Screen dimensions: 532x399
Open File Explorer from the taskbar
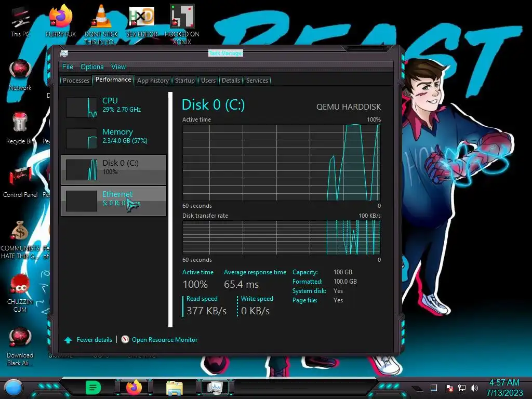point(175,388)
